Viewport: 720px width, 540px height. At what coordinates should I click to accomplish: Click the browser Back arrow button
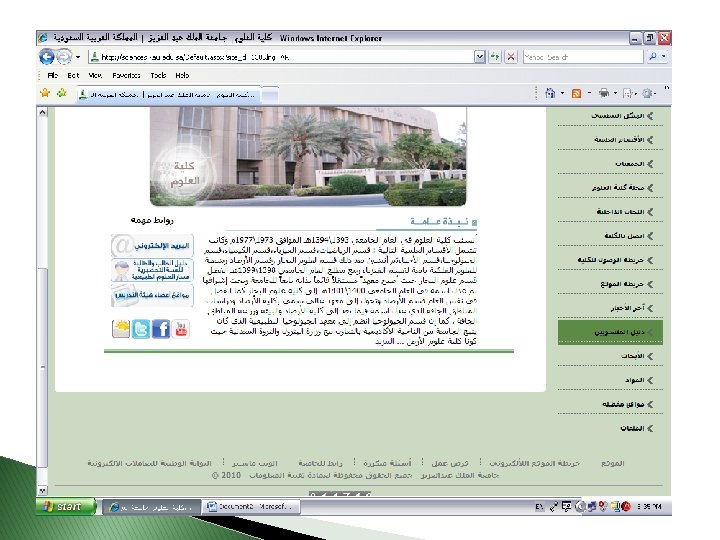tap(47, 57)
